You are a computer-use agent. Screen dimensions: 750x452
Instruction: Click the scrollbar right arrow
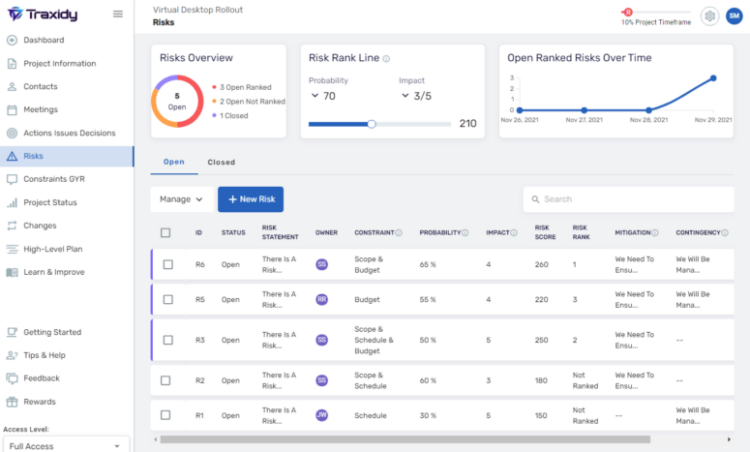click(729, 439)
